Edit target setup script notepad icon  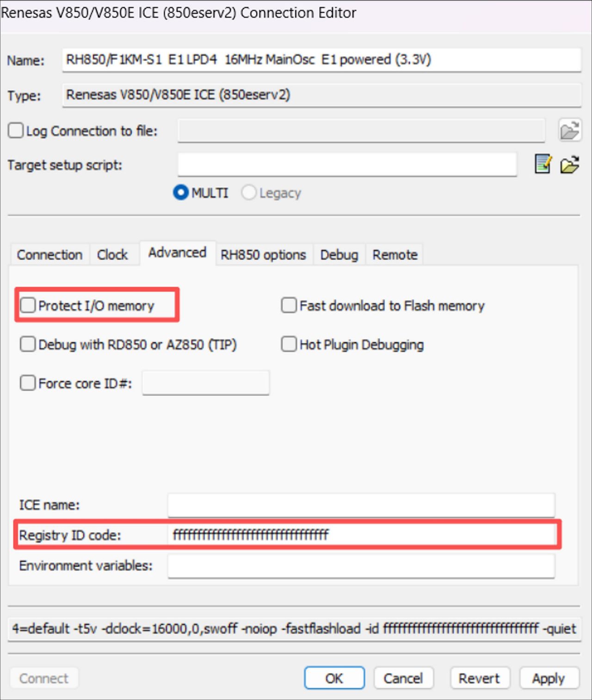tap(543, 164)
